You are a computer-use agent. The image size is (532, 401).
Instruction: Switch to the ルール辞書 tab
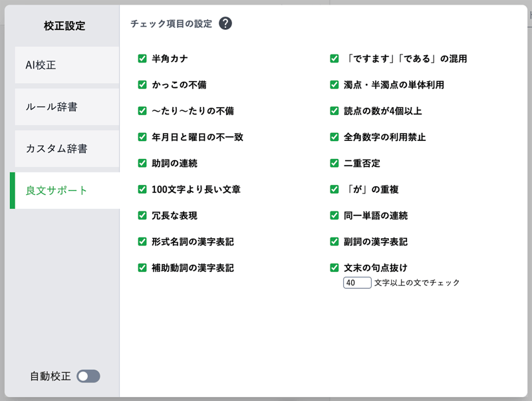click(x=65, y=106)
